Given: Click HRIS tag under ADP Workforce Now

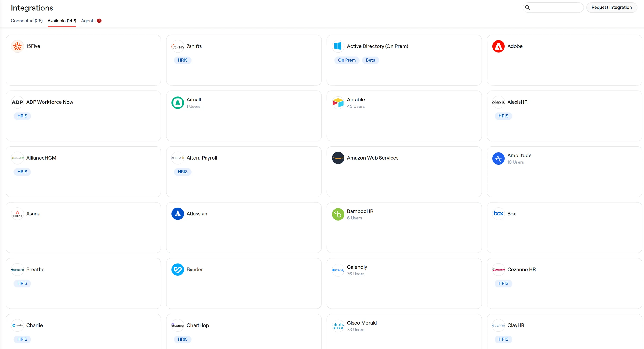Looking at the screenshot, I should click(x=22, y=116).
